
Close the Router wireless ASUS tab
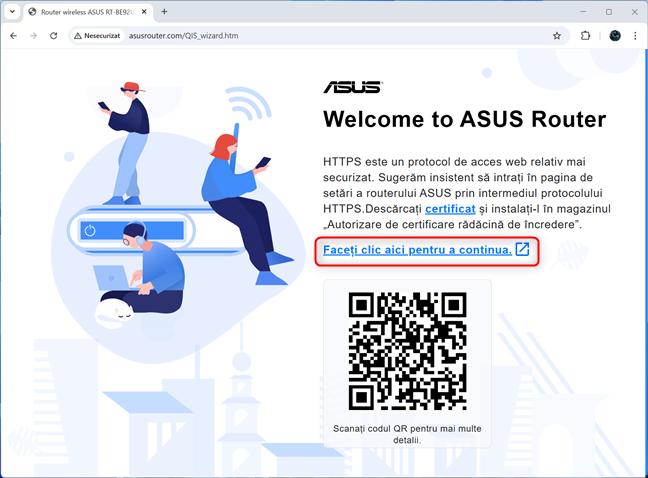[144, 12]
